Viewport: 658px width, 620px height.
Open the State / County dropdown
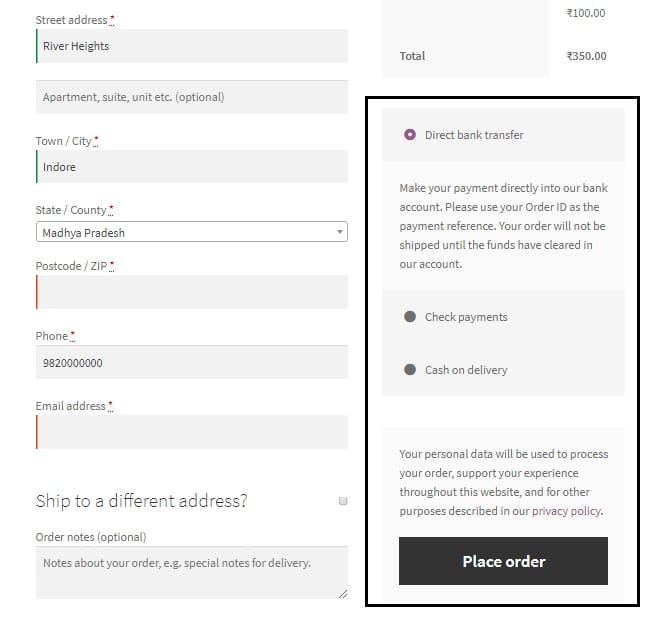(x=190, y=232)
